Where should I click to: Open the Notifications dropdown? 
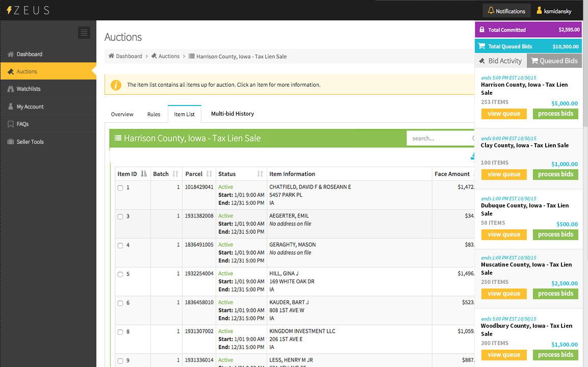pyautogui.click(x=506, y=11)
